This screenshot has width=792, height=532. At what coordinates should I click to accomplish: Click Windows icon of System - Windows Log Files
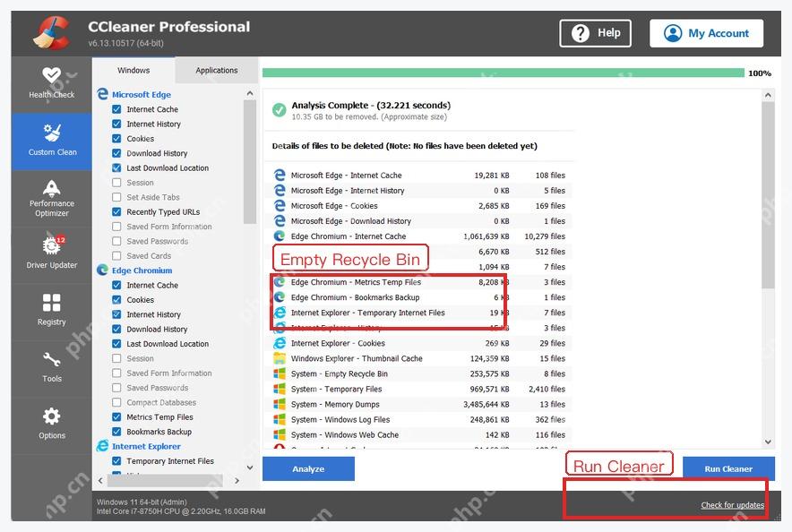point(280,419)
